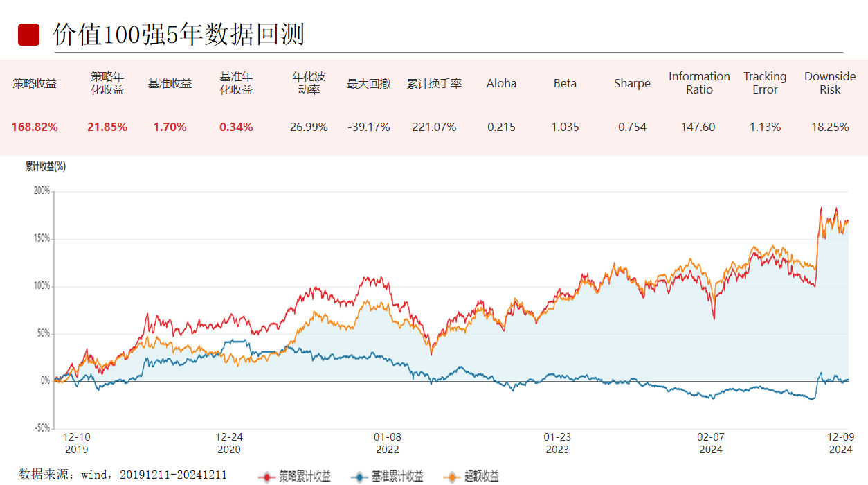Click the red marker icon of 策略累计收益 legend
This screenshot has width=868, height=485.
coord(266,477)
